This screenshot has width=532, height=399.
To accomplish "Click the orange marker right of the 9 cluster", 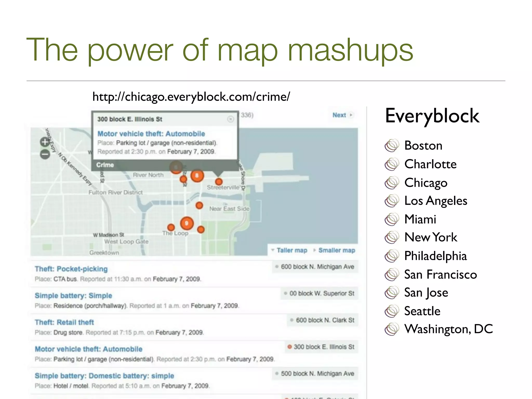I will [201, 229].
